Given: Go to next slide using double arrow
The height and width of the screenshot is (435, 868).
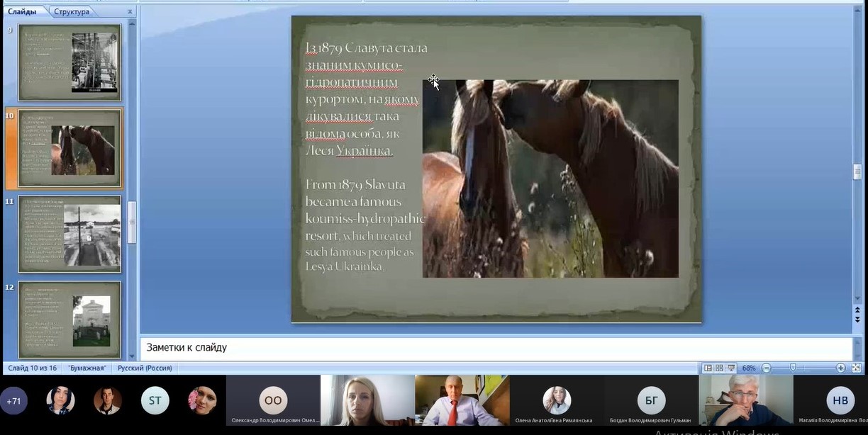Looking at the screenshot, I should [857, 320].
